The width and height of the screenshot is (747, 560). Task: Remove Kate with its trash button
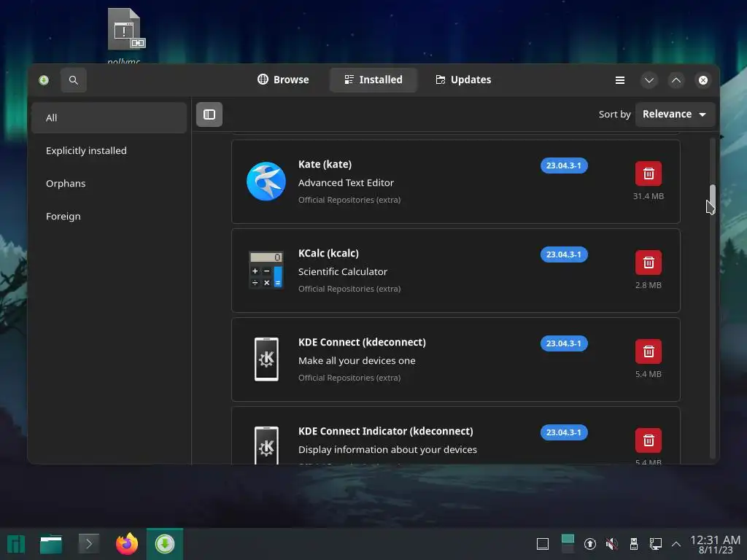tap(648, 174)
